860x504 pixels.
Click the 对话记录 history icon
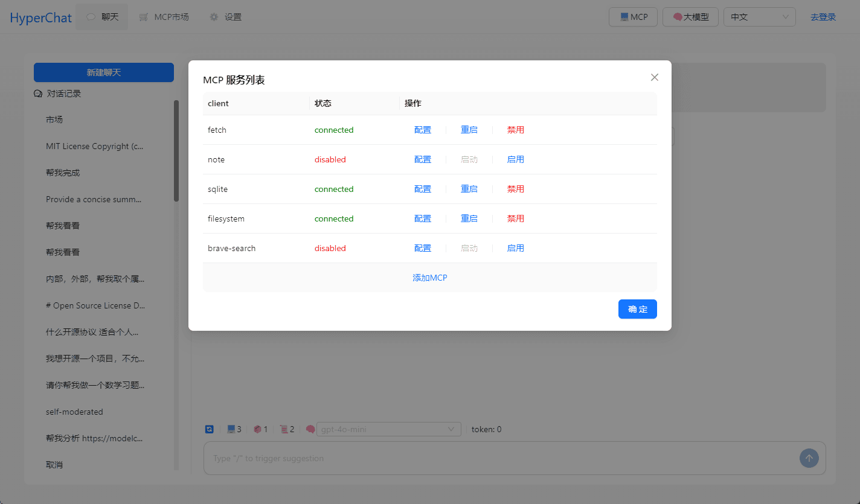(x=38, y=94)
